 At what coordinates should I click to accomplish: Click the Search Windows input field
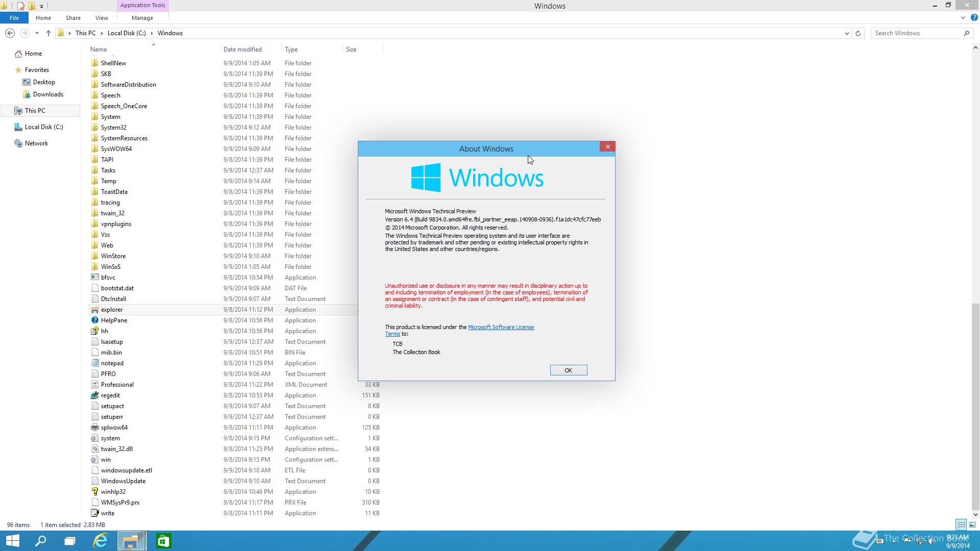coord(917,33)
